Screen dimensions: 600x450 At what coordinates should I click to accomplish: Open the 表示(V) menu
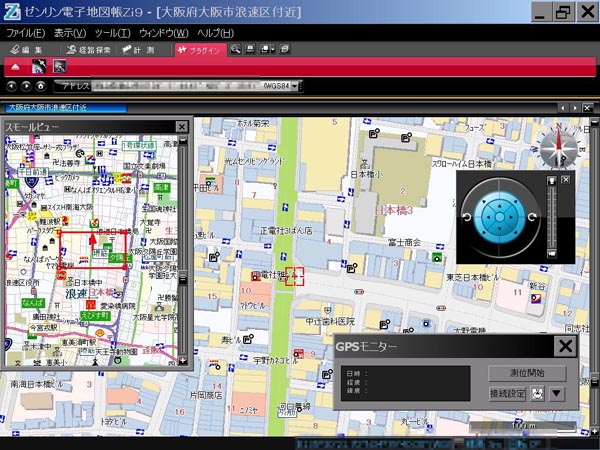pyautogui.click(x=70, y=33)
